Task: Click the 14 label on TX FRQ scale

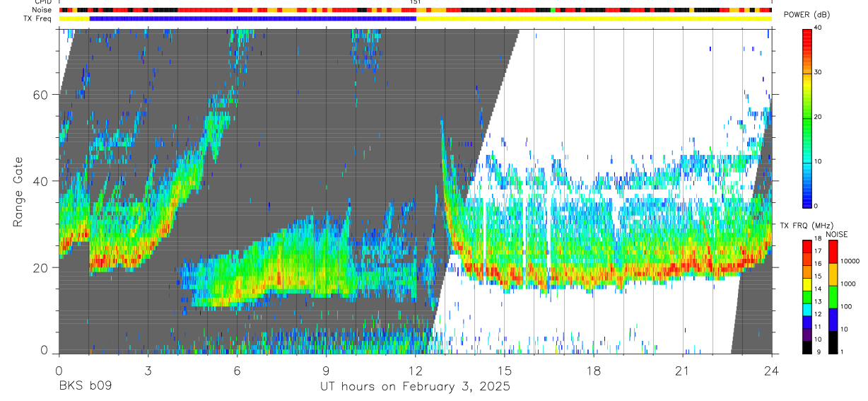Action: pos(819,289)
